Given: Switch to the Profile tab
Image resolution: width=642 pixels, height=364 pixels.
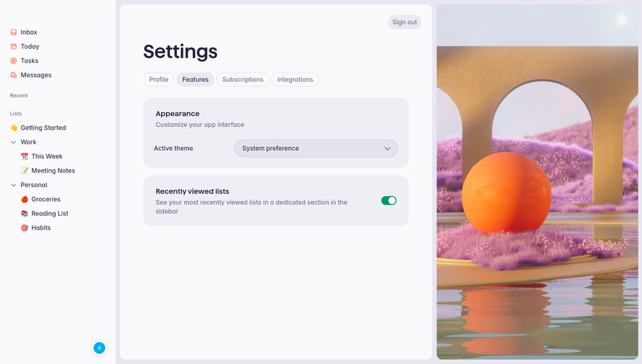Looking at the screenshot, I should [x=159, y=80].
